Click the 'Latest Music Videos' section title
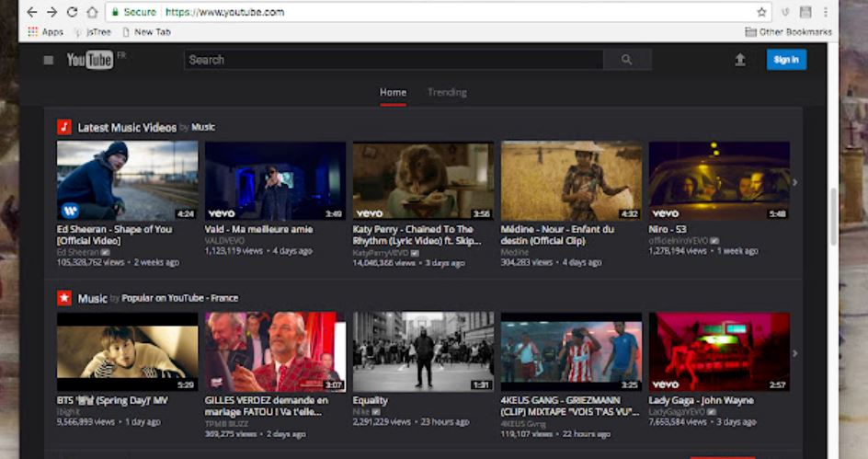 click(x=127, y=127)
